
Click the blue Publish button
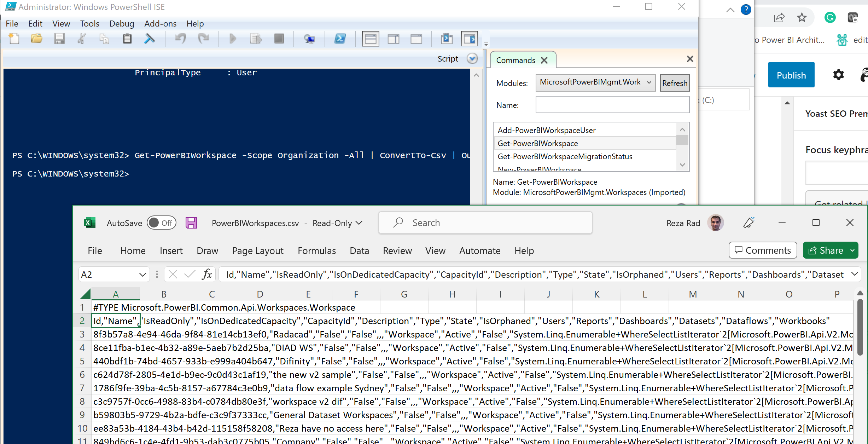(x=791, y=75)
